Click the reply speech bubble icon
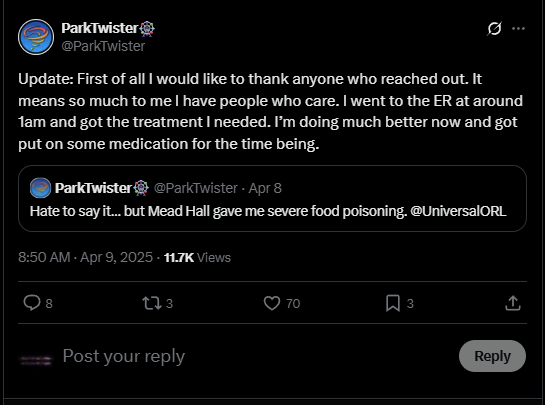 point(32,302)
